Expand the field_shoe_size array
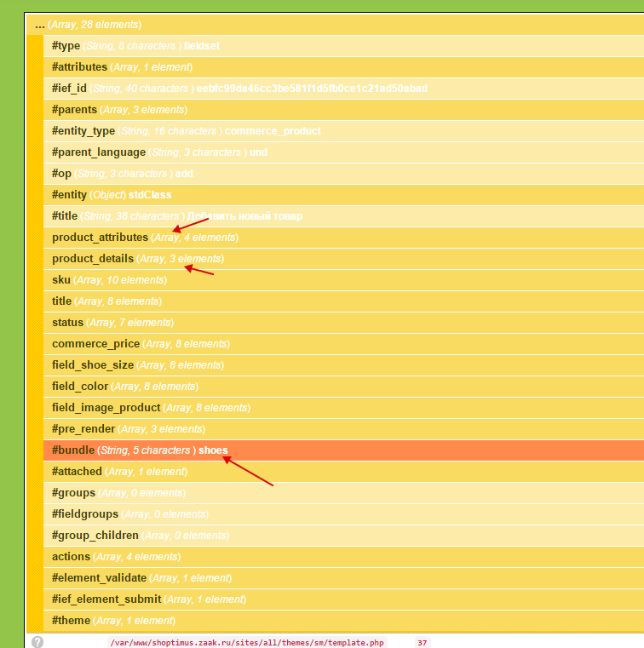The height and width of the screenshot is (648, 644). click(94, 365)
